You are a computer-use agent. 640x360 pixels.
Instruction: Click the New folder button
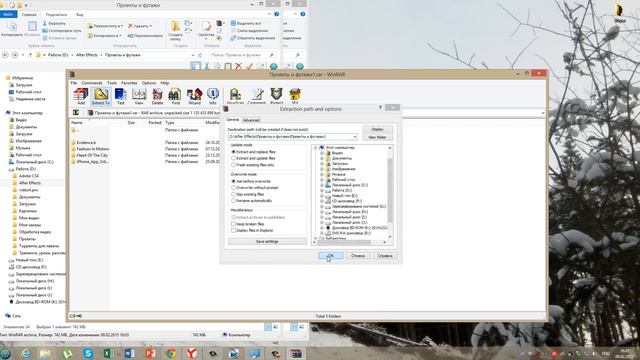[378, 137]
